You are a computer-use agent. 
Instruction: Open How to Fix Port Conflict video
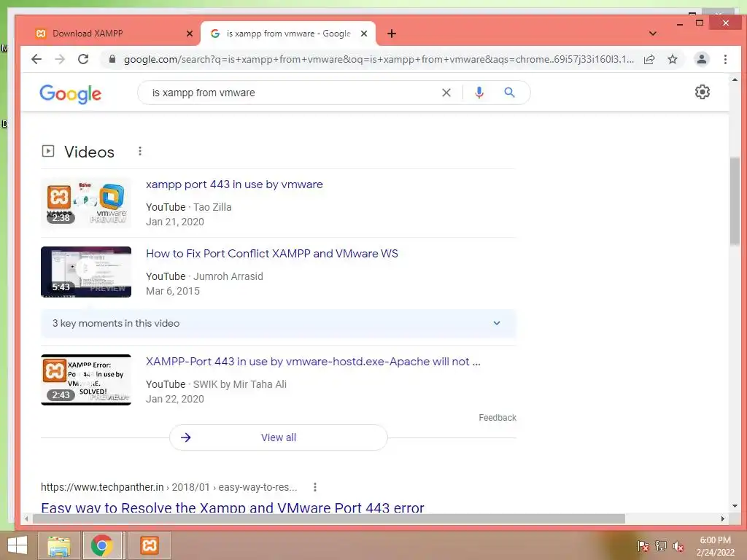click(271, 253)
